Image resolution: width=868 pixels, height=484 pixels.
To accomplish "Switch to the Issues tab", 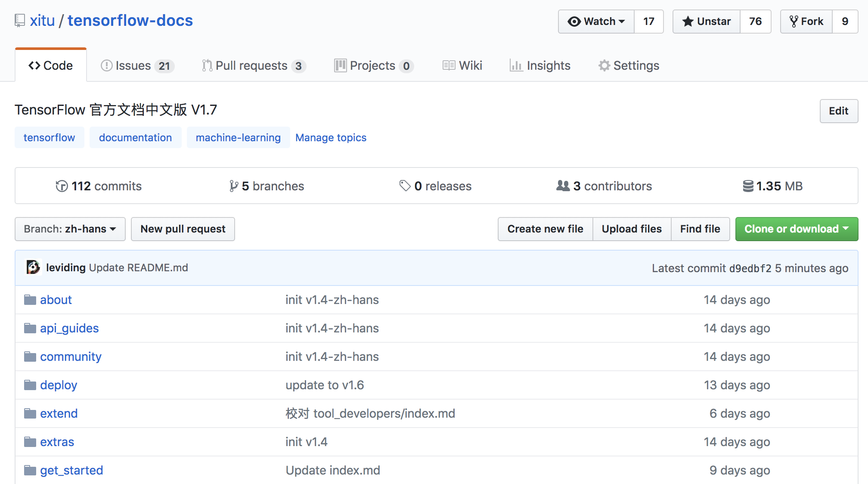I will point(137,65).
